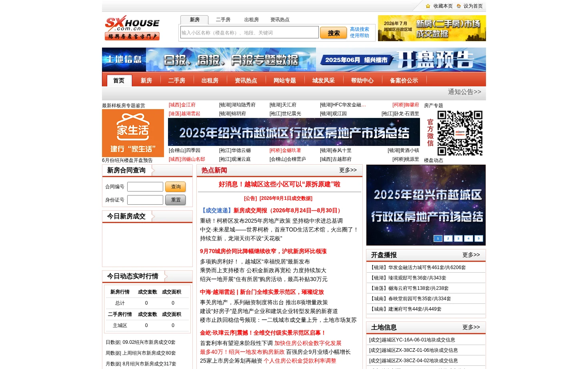Open the official WeChat QR code image
The height and width of the screenshot is (369, 588).
point(460,133)
